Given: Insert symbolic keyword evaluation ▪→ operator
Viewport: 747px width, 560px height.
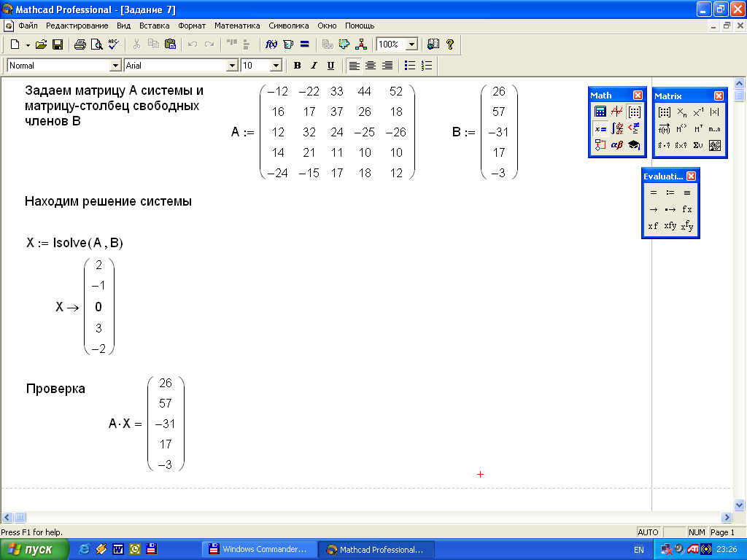Looking at the screenshot, I should [670, 209].
